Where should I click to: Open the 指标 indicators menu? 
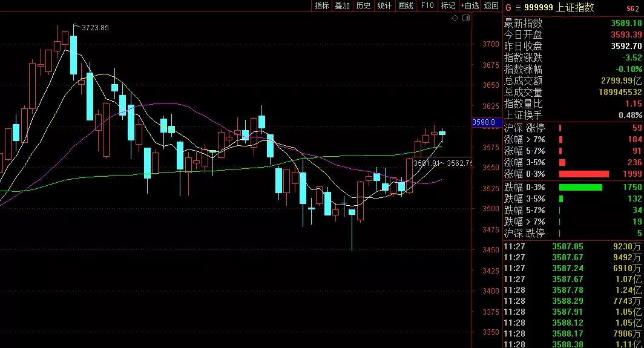click(x=321, y=5)
